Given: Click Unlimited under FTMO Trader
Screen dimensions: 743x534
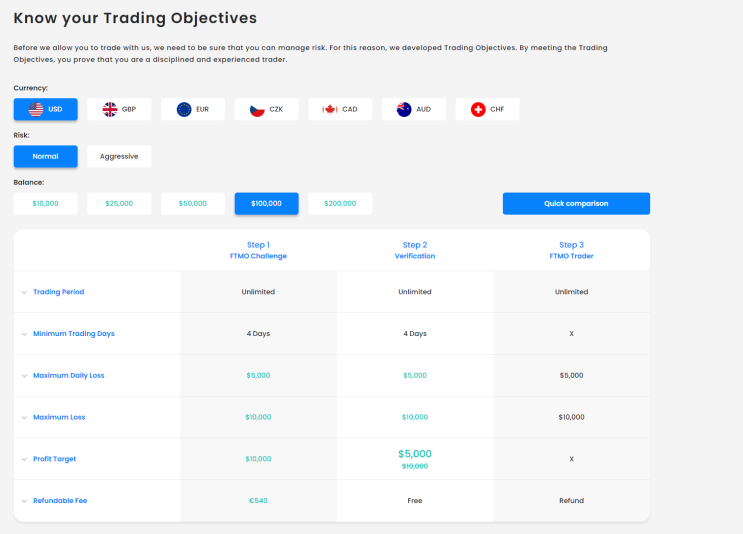Looking at the screenshot, I should click(571, 292).
